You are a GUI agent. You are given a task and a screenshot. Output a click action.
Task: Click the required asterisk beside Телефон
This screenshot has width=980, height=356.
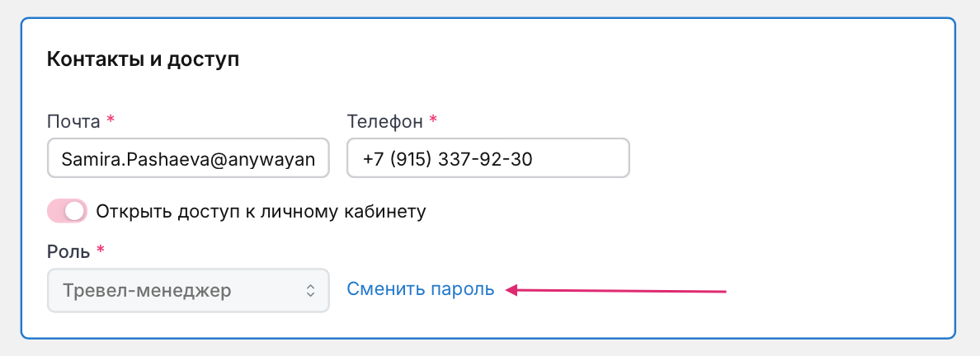pos(433,120)
